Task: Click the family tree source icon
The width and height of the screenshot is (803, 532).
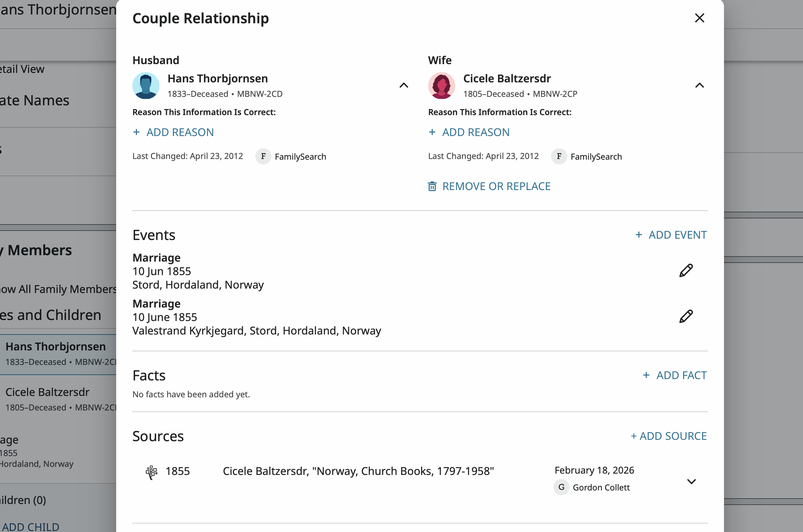Action: [x=151, y=472]
